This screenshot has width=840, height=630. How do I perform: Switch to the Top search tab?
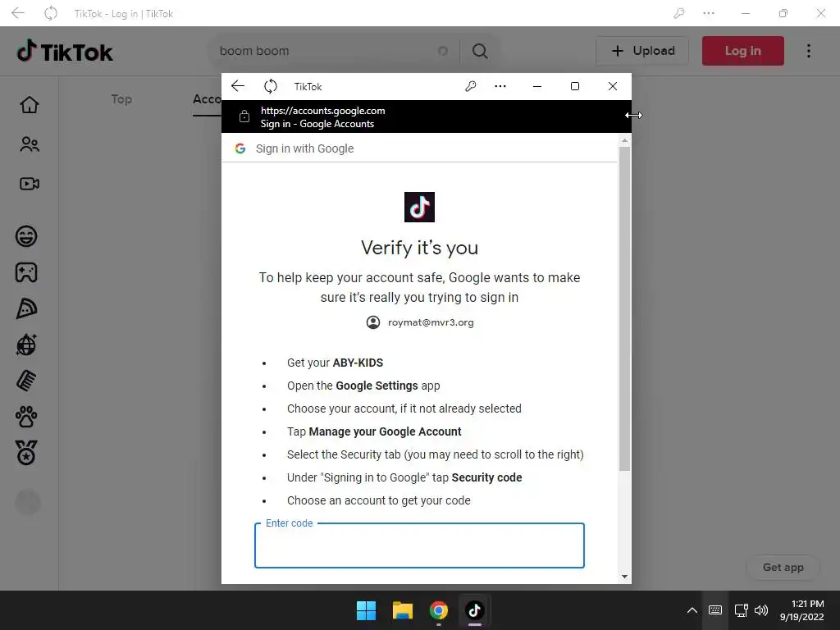121,99
